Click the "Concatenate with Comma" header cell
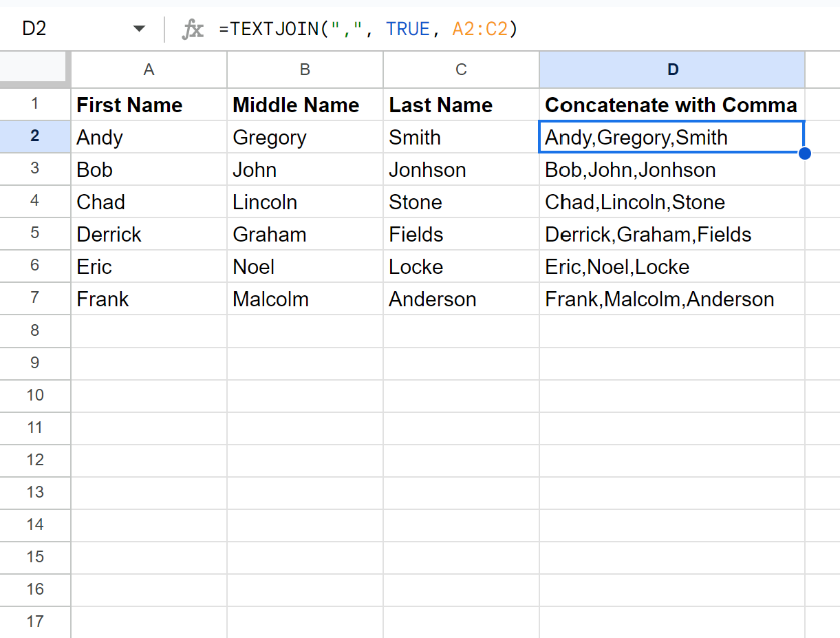This screenshot has width=840, height=638. 672,105
